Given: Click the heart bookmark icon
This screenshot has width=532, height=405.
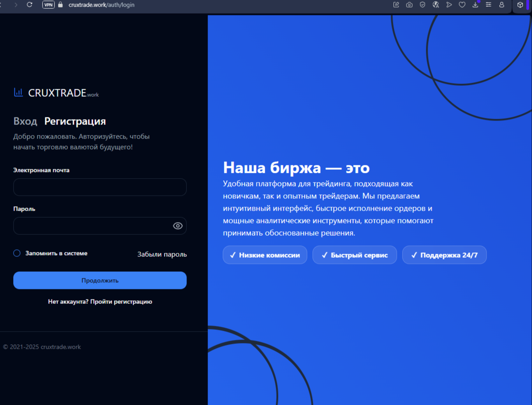Looking at the screenshot, I should (x=462, y=5).
